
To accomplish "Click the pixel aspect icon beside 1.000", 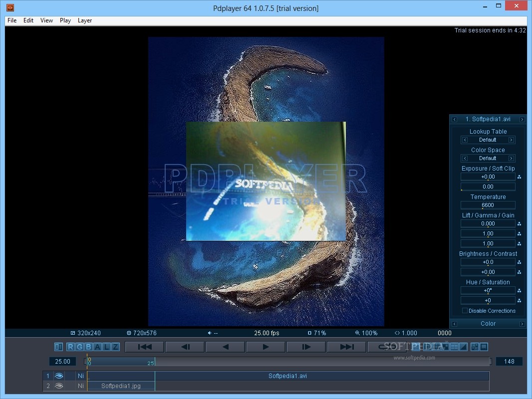I will pyautogui.click(x=397, y=333).
